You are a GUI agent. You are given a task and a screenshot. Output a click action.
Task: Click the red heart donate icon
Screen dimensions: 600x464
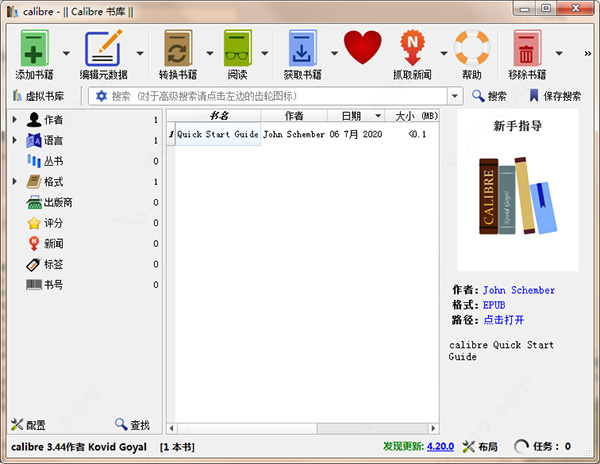[x=362, y=47]
